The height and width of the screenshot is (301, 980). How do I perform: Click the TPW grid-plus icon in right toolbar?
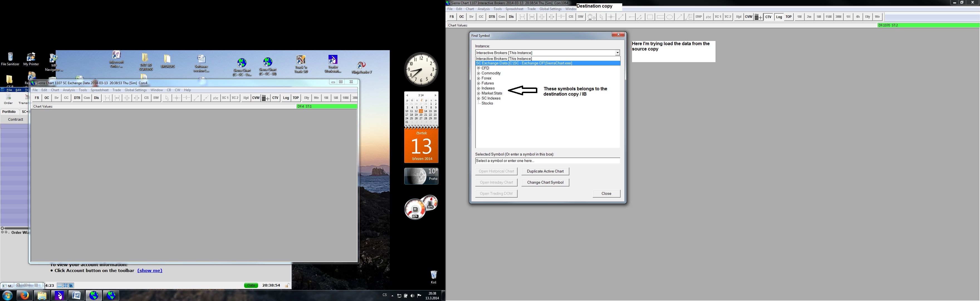[x=758, y=17]
